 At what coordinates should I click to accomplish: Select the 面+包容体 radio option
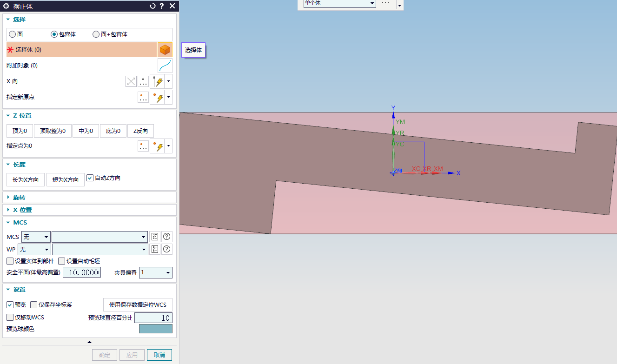96,34
